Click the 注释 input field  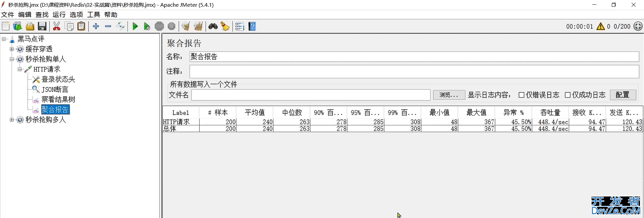414,71
